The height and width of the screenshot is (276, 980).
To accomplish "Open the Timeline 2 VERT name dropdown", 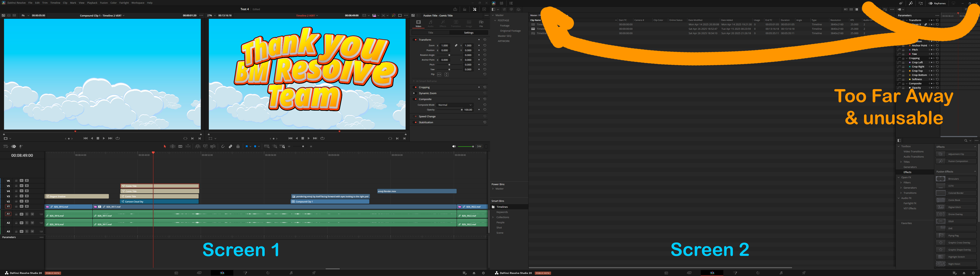I will coord(307,16).
